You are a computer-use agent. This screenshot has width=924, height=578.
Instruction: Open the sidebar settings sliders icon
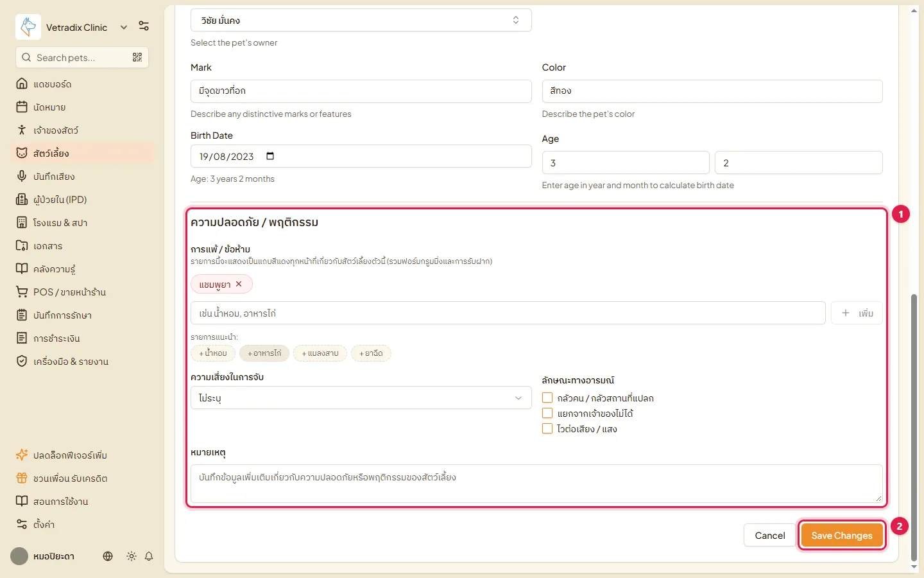coord(144,26)
